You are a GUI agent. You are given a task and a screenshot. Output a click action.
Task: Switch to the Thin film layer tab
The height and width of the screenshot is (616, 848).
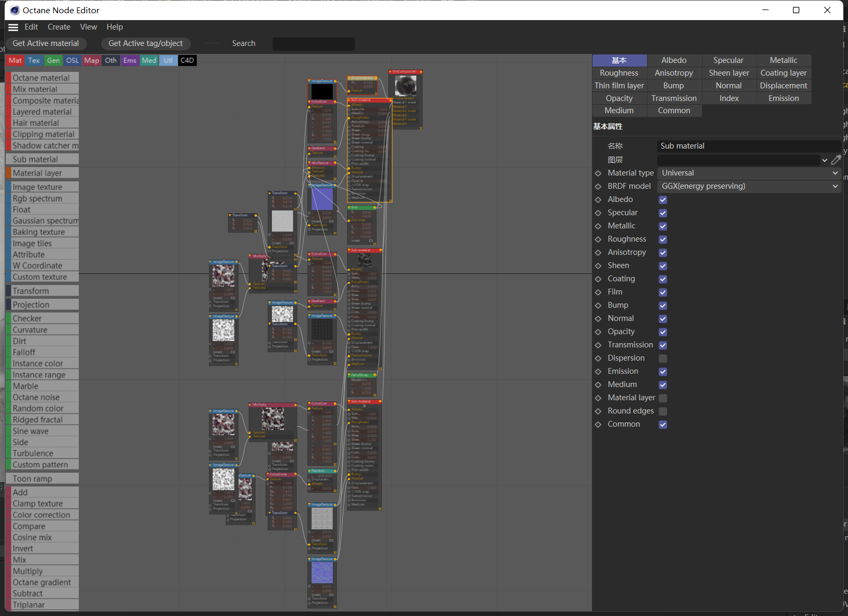click(x=619, y=86)
